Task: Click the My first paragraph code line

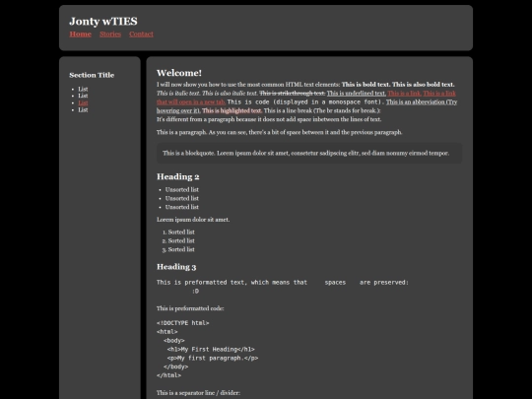Action: (213, 358)
